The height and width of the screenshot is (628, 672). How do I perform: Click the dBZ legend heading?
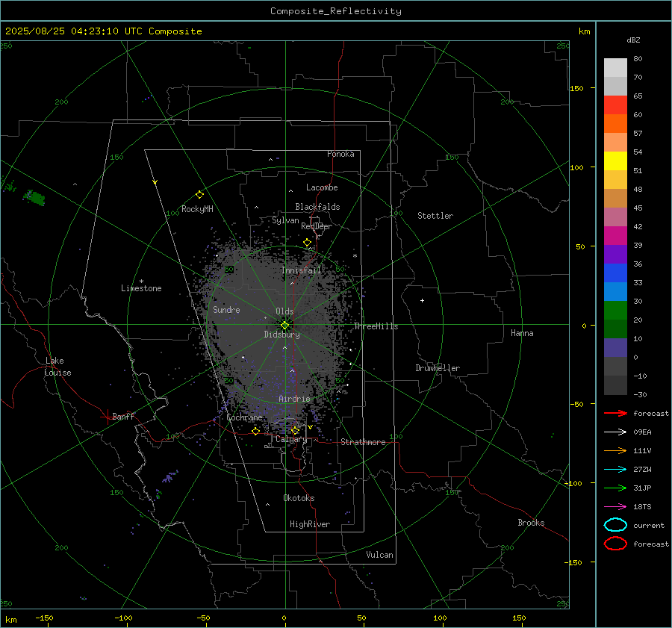click(x=633, y=40)
